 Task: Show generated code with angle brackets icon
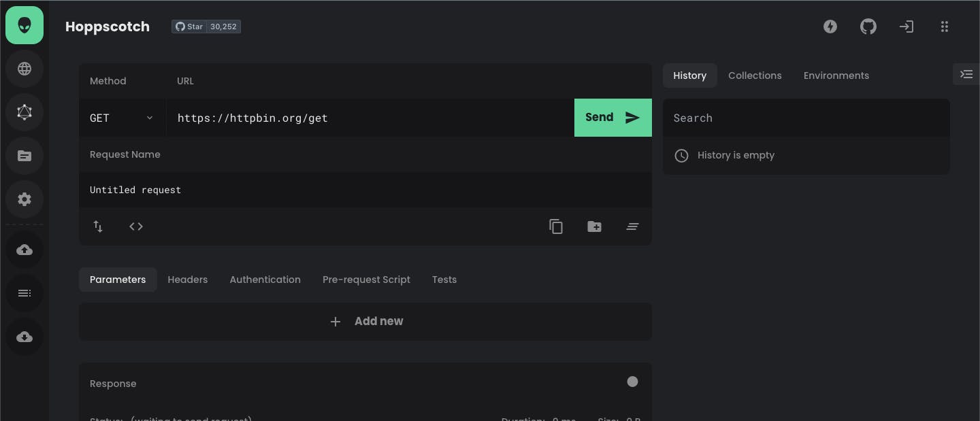[136, 226]
